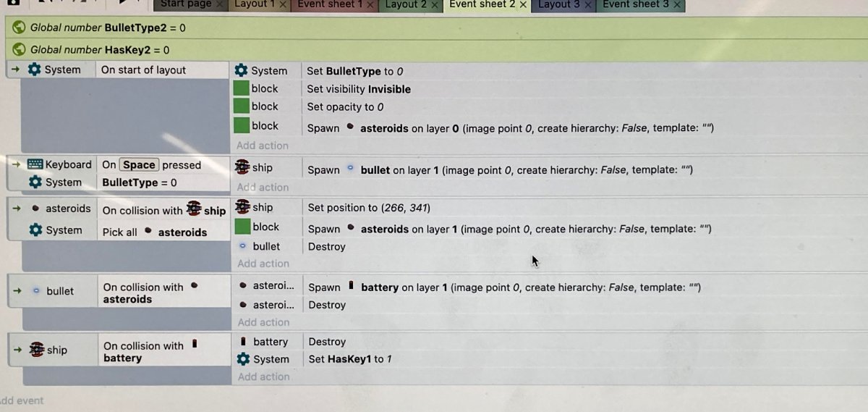Click the globe icon beside HasKey2 variable

(20, 50)
